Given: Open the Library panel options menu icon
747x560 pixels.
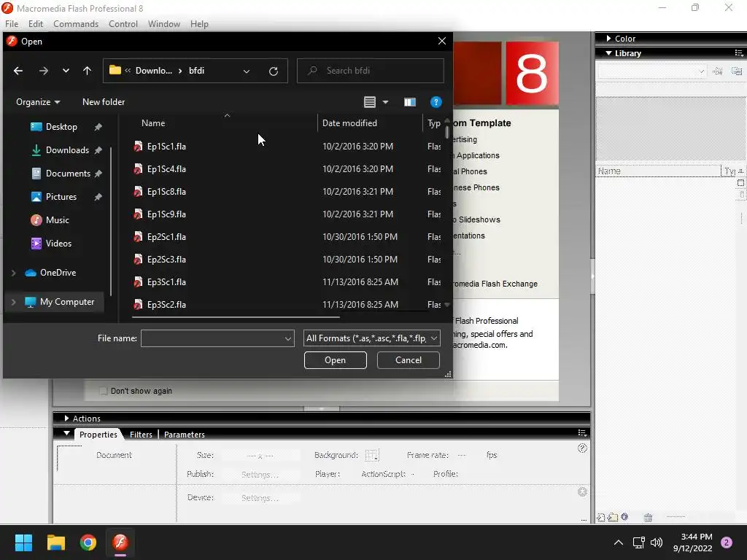Looking at the screenshot, I should (739, 53).
